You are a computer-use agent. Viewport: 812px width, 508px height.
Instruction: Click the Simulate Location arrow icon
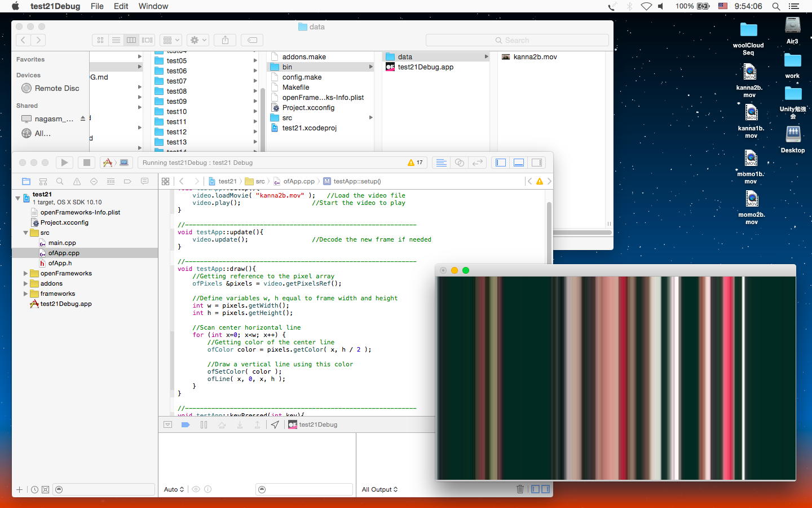(275, 425)
